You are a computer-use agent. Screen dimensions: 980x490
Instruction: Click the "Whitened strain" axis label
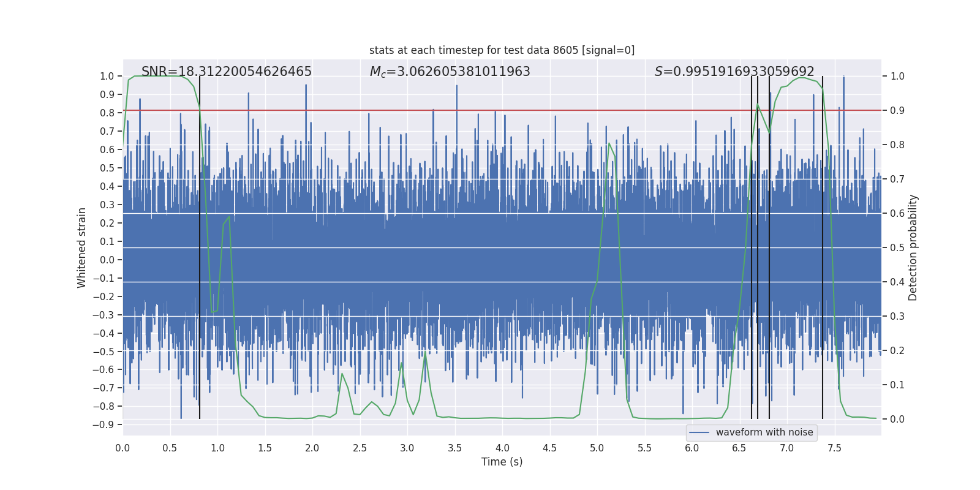(x=82, y=247)
